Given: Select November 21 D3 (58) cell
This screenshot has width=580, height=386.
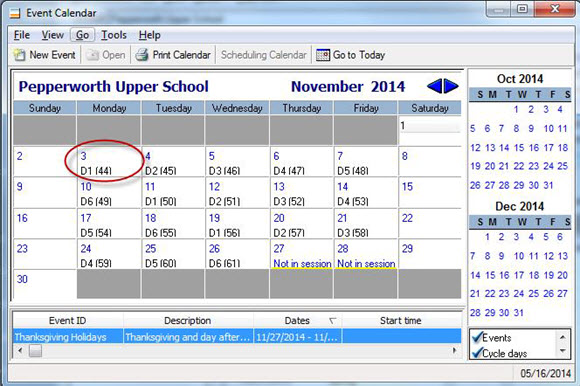Looking at the screenshot, I should click(365, 224).
